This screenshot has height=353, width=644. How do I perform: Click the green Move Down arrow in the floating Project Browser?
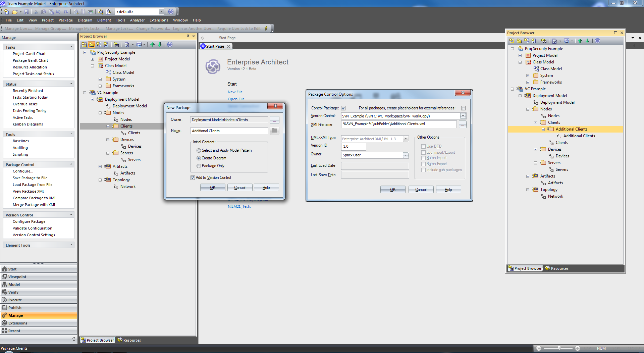[x=588, y=41]
